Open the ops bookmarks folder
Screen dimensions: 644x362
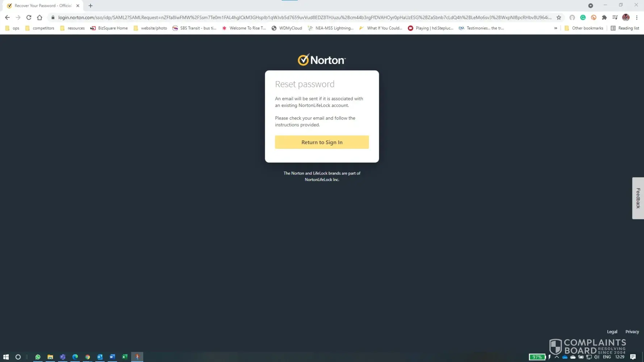[12, 28]
